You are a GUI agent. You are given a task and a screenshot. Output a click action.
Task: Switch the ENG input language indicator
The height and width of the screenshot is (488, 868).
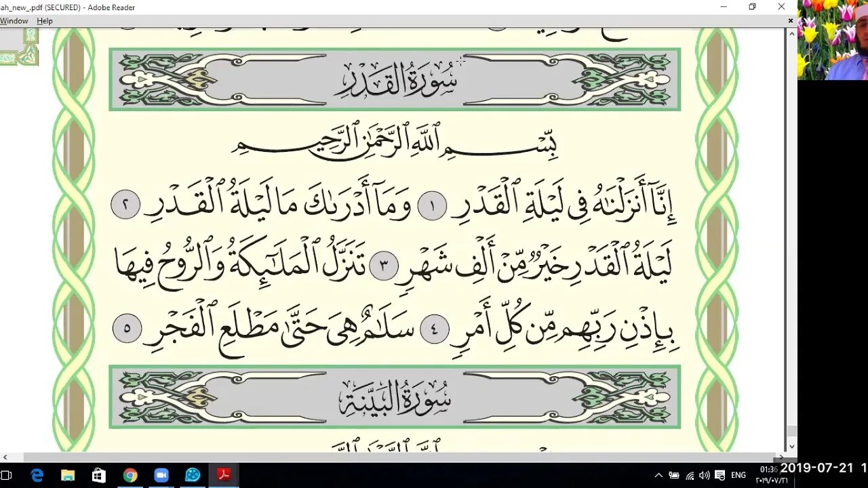[x=738, y=476]
